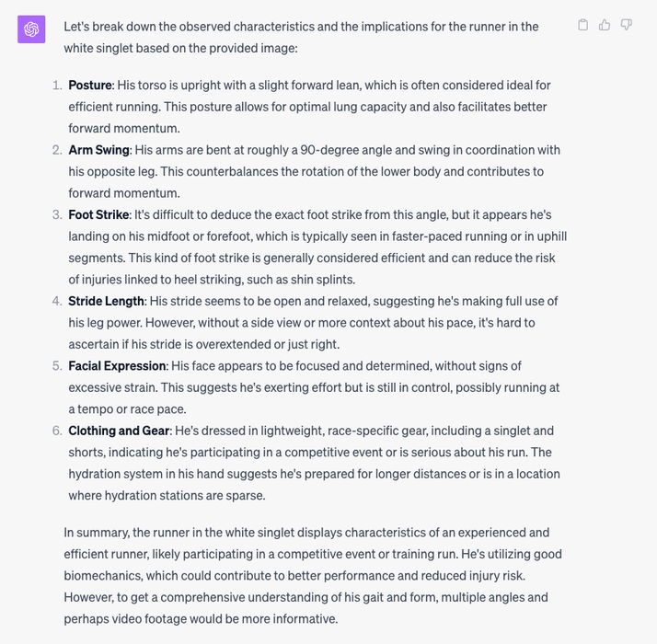This screenshot has height=644, width=657.
Task: Click the bold "Posture" heading
Action: [x=89, y=86]
